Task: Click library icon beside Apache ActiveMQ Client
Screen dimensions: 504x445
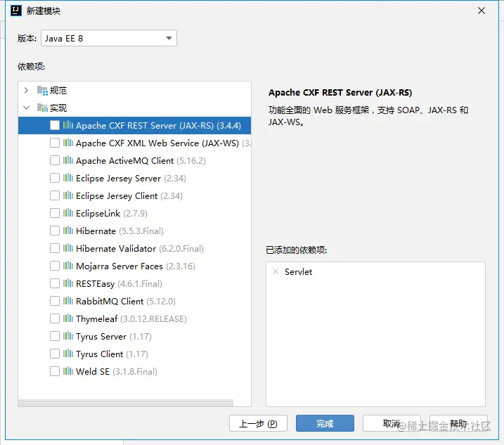Action: 67,160
